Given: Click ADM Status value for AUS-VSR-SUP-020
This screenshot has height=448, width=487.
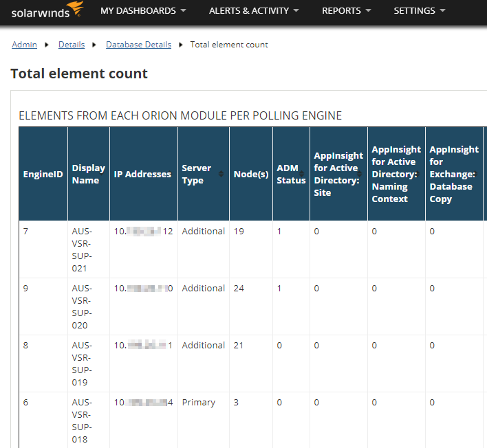Looking at the screenshot, I should pyautogui.click(x=279, y=289).
